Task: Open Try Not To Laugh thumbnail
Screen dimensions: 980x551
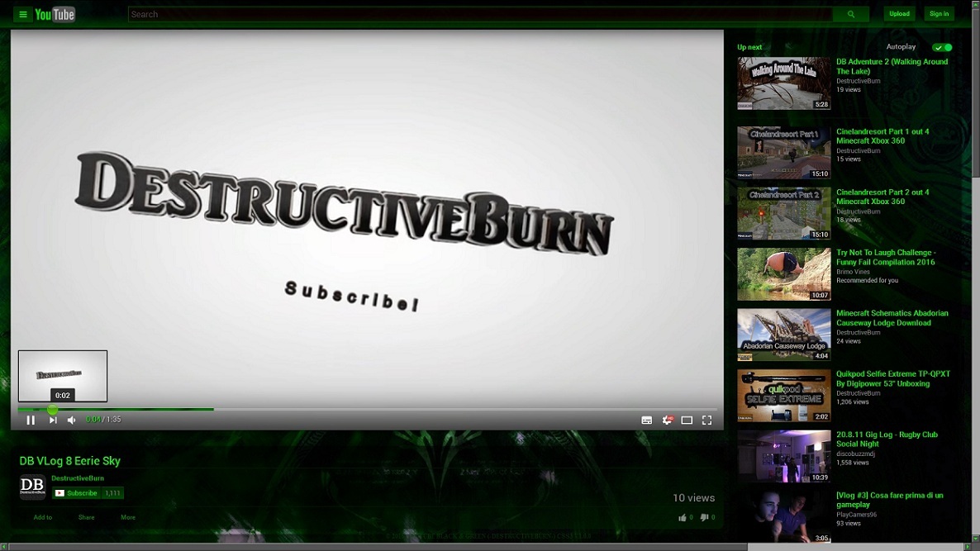Action: click(x=783, y=274)
